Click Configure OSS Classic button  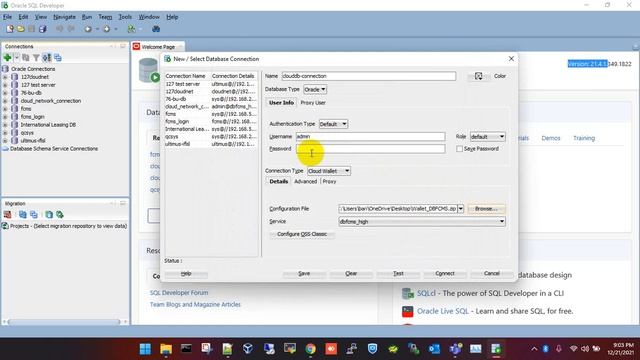(302, 234)
